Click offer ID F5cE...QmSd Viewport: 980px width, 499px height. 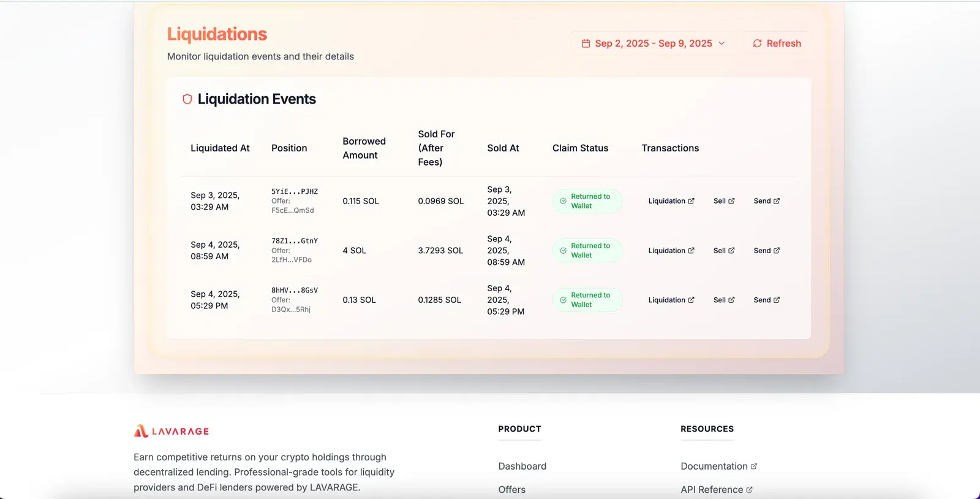[293, 210]
